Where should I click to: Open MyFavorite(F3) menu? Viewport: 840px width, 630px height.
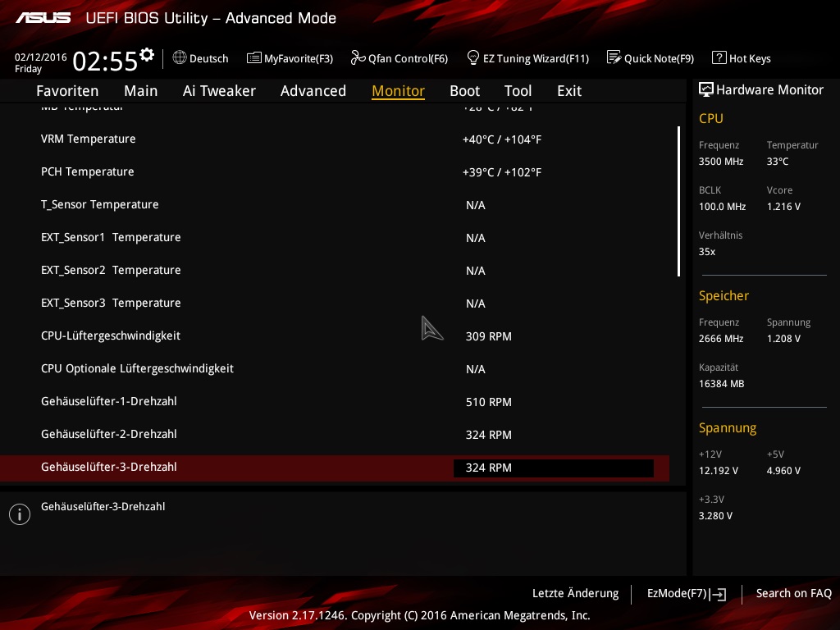click(290, 58)
